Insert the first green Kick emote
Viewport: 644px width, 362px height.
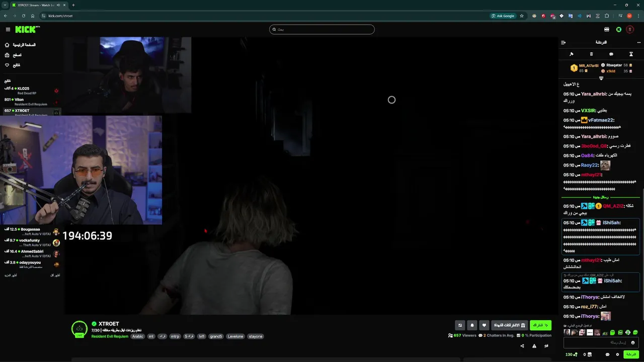point(613,332)
